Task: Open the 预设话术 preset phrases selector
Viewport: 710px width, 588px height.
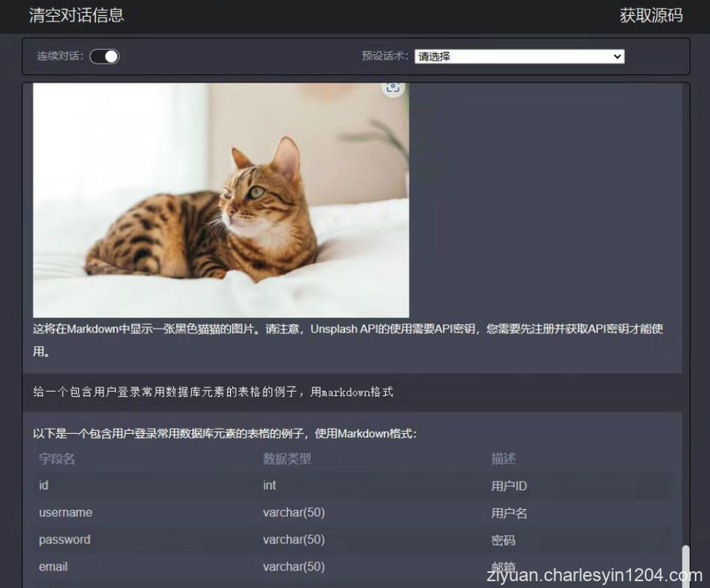Action: click(519, 55)
